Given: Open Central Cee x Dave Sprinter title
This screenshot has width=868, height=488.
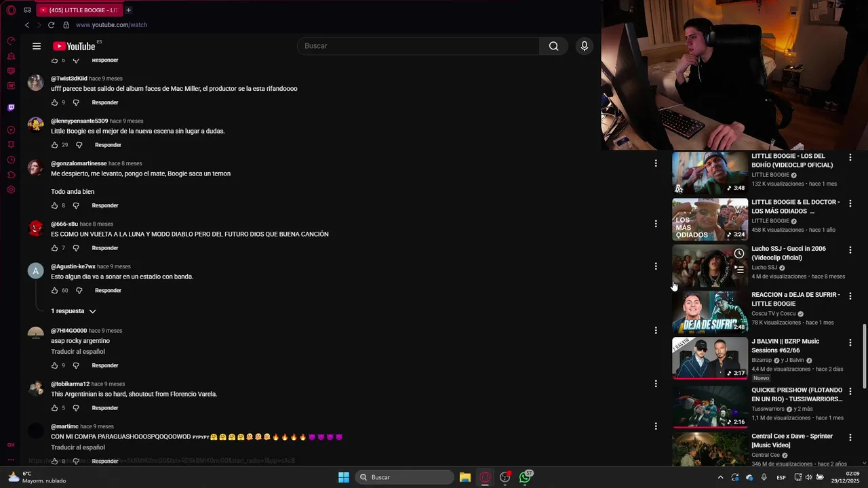Looking at the screenshot, I should point(792,441).
